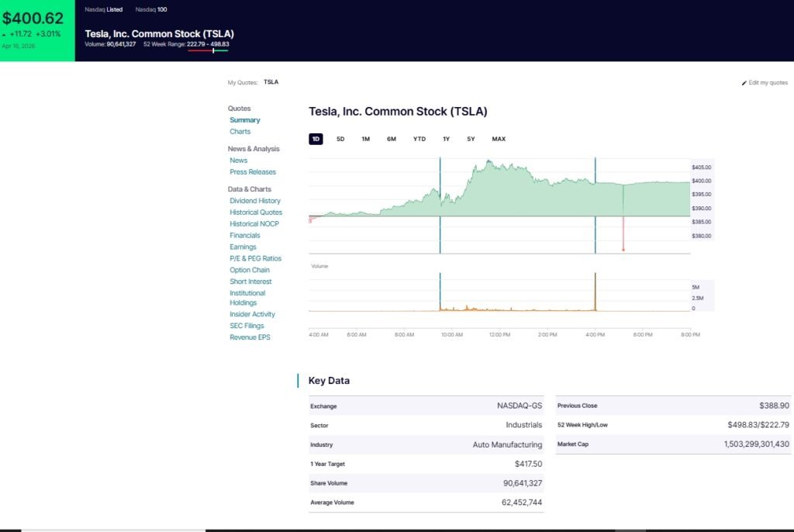This screenshot has width=794, height=532.
Task: View Historical Quotes
Action: click(256, 212)
